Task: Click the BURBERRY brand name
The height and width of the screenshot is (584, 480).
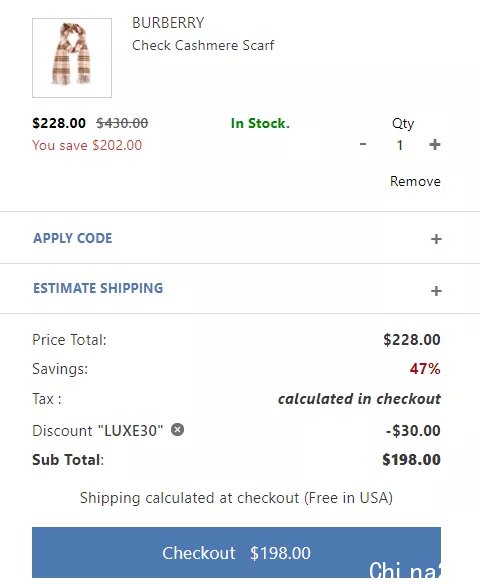Action: click(x=168, y=23)
